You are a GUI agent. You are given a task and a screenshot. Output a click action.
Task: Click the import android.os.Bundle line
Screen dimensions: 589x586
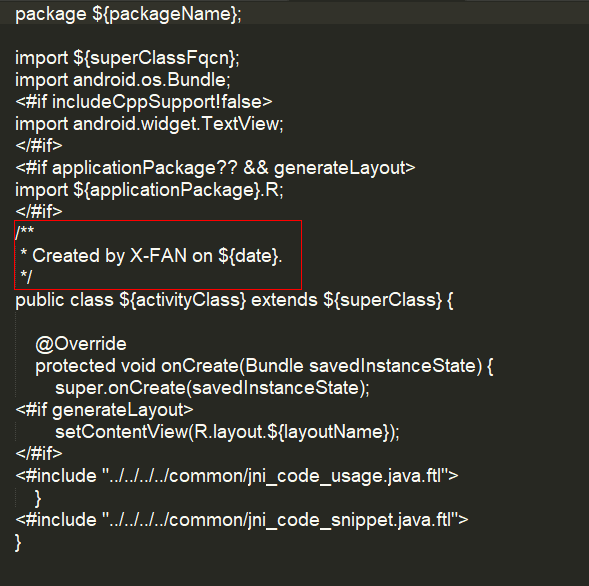pyautogui.click(x=122, y=80)
